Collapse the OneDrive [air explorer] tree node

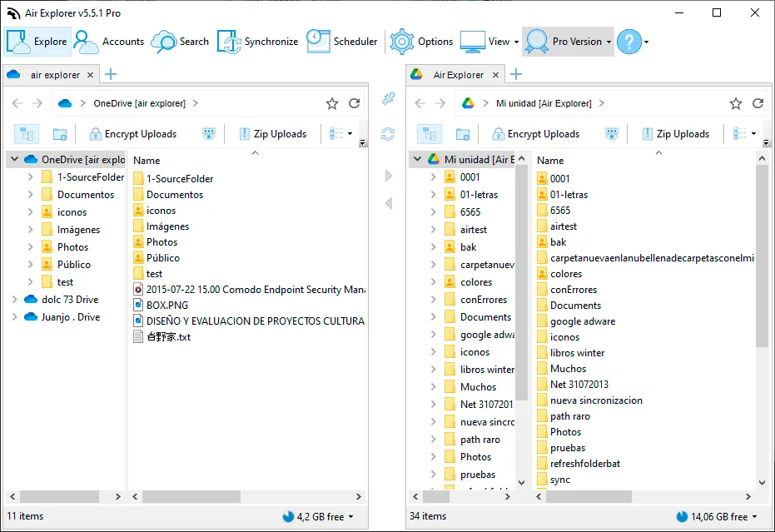coord(15,159)
